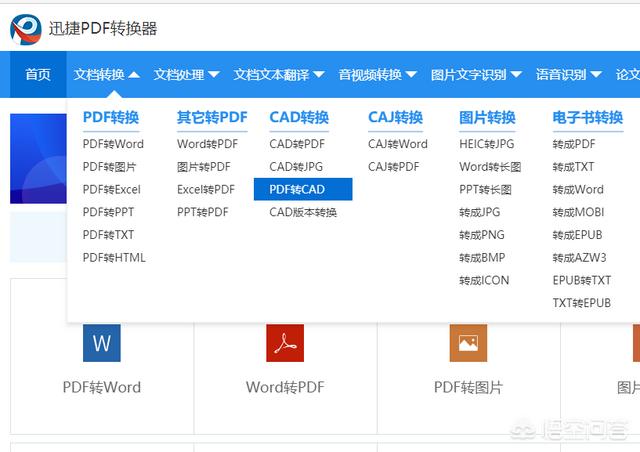Choose 转成EPUB menu entry
The width and height of the screenshot is (640, 452).
(x=577, y=235)
